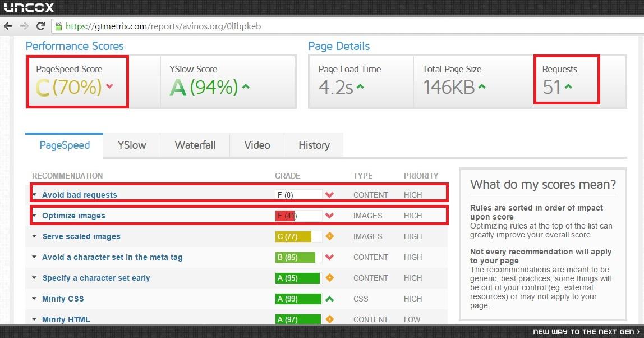This screenshot has width=644, height=338.
Task: Open the Waterfall tab
Action: click(195, 145)
